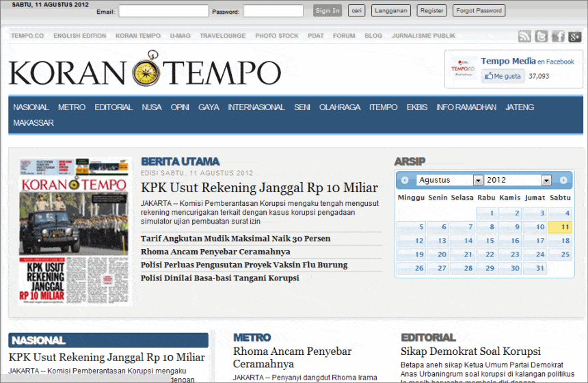Open the JATENG menu section
This screenshot has width=588, height=383.
pos(520,107)
